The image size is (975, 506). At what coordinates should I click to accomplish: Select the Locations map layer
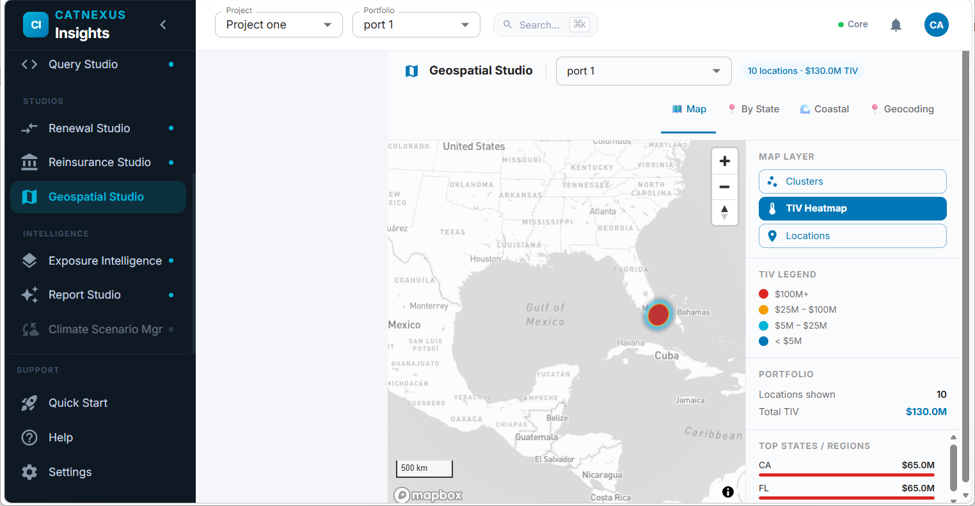[853, 236]
